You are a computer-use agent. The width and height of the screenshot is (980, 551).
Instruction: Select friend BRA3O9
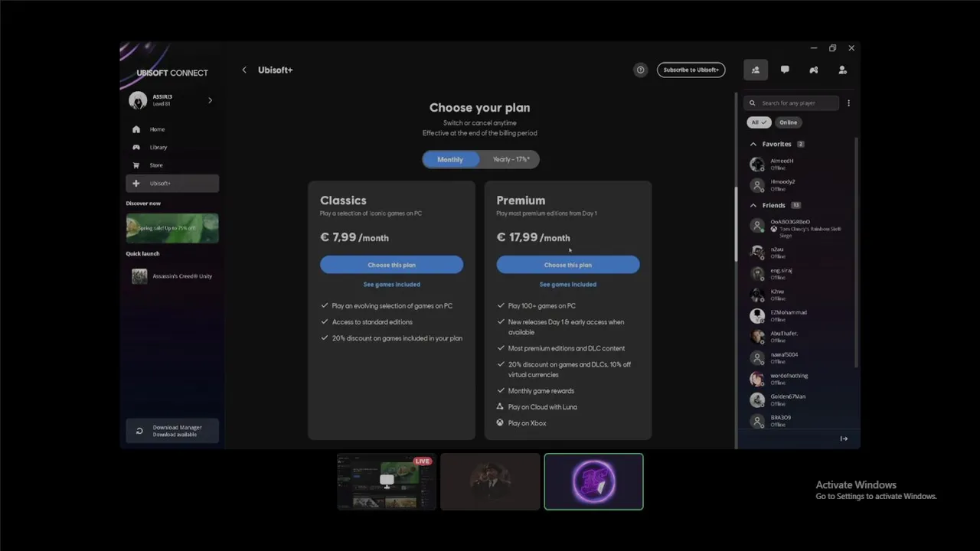799,421
